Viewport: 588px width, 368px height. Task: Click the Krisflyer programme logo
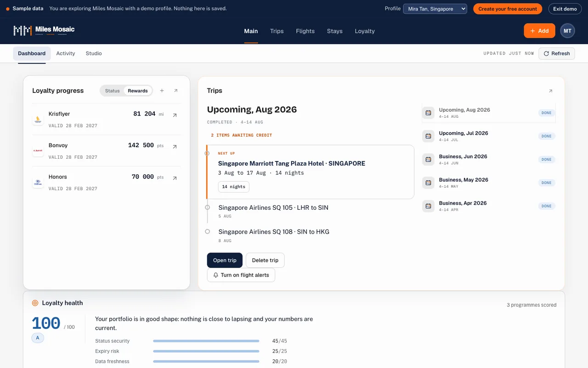38,120
